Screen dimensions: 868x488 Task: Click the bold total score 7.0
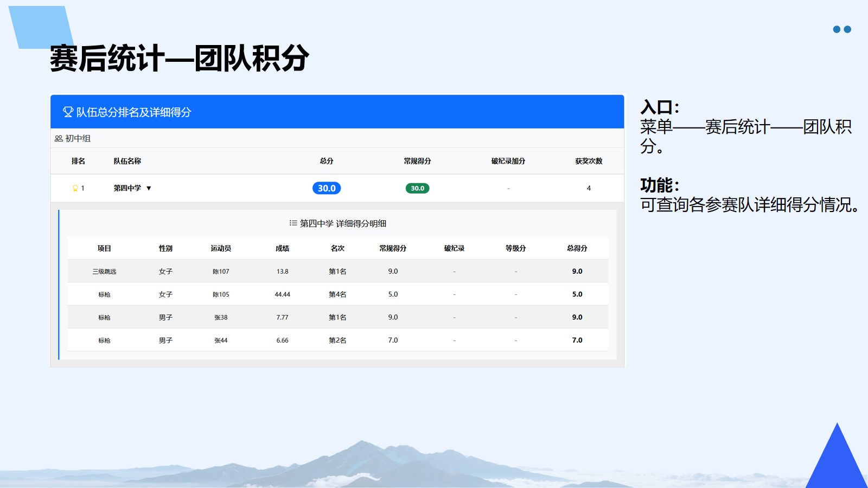[577, 341]
